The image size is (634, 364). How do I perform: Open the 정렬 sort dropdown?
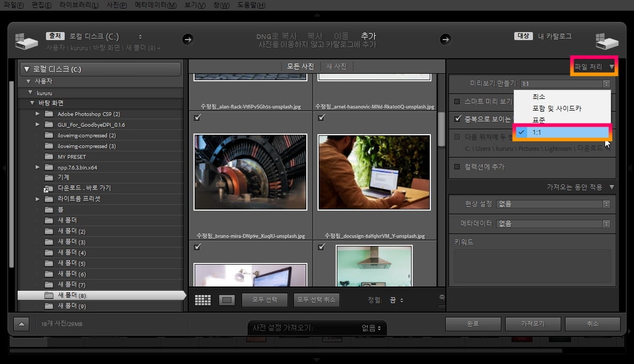(x=396, y=300)
